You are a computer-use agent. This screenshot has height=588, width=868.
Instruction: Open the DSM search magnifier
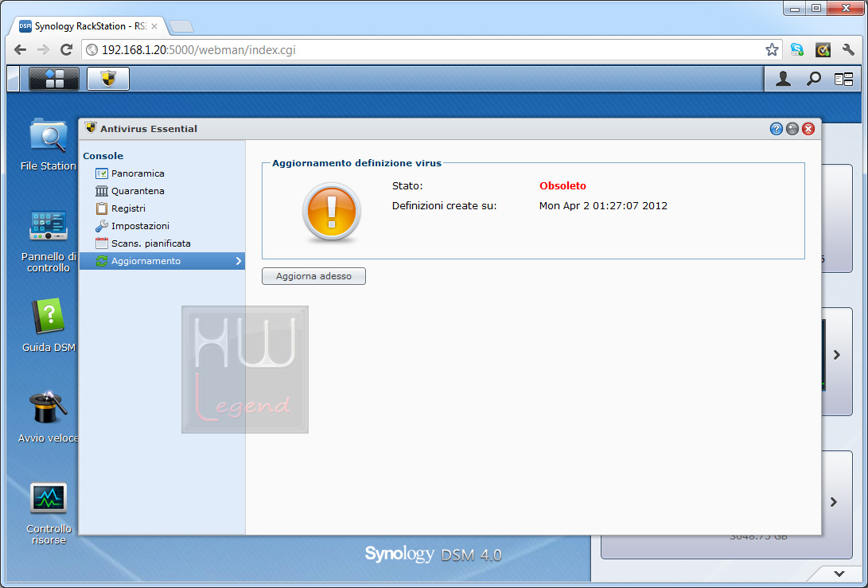[813, 80]
